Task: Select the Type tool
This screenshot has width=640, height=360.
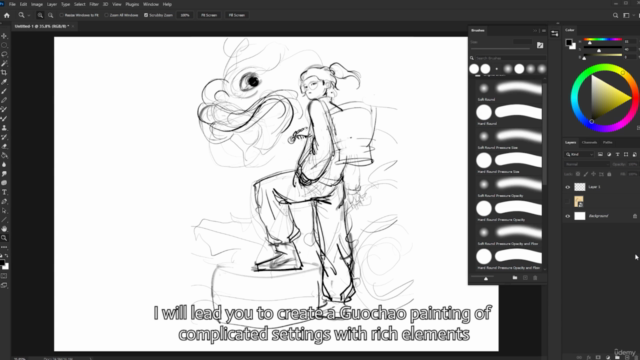Action: 4,192
